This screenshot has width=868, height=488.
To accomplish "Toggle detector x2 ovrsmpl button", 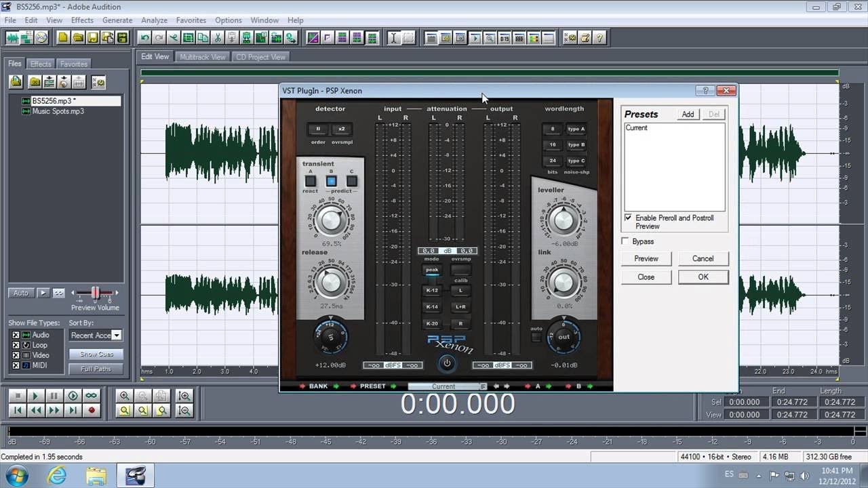I will click(x=341, y=129).
